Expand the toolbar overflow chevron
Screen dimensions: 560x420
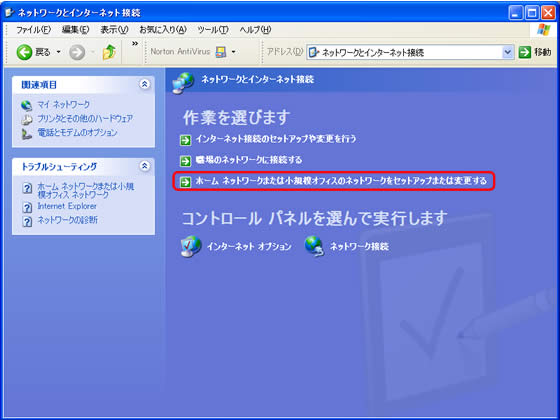pos(135,44)
